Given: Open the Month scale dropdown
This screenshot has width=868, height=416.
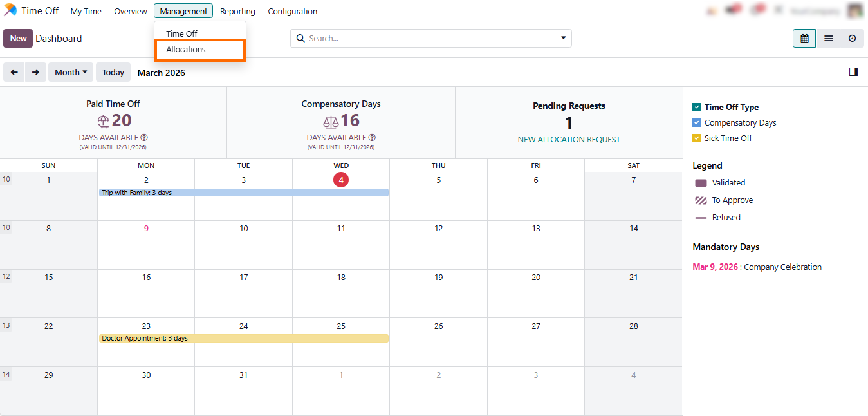Looking at the screenshot, I should point(71,72).
